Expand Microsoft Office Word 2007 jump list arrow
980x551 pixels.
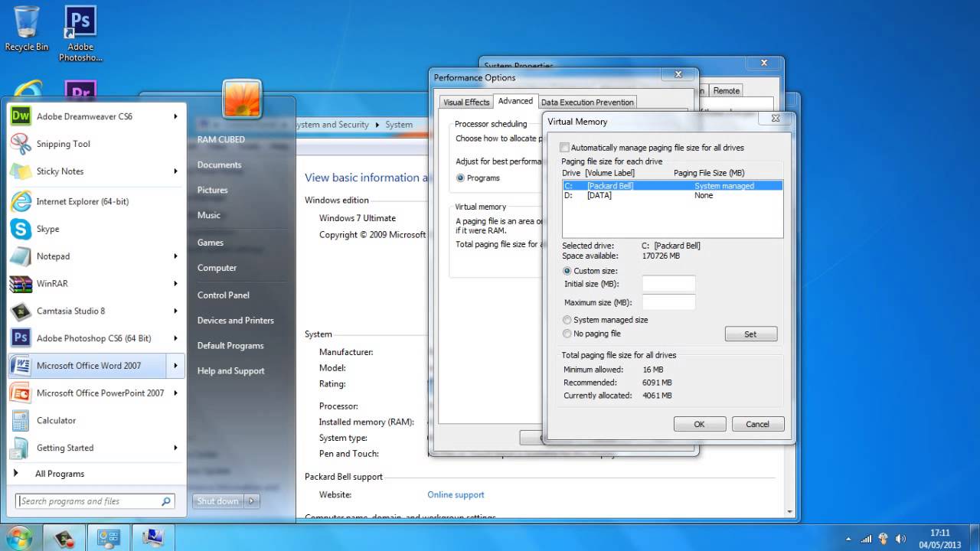[x=175, y=366]
